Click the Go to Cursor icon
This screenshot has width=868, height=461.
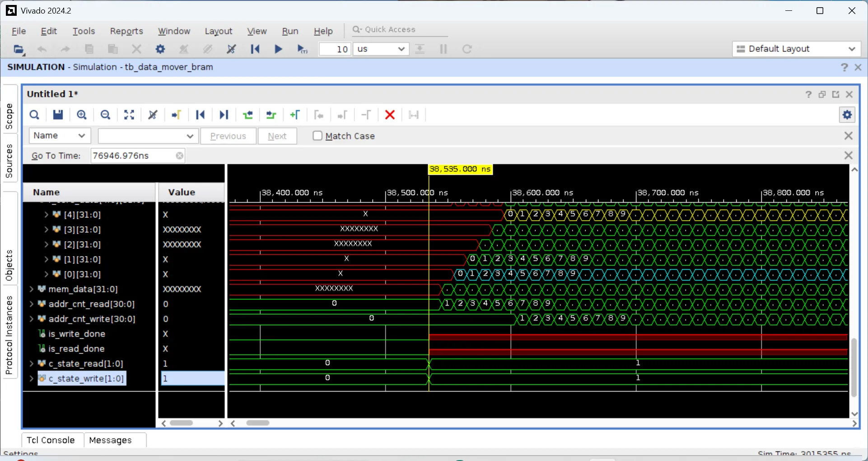[x=177, y=115]
